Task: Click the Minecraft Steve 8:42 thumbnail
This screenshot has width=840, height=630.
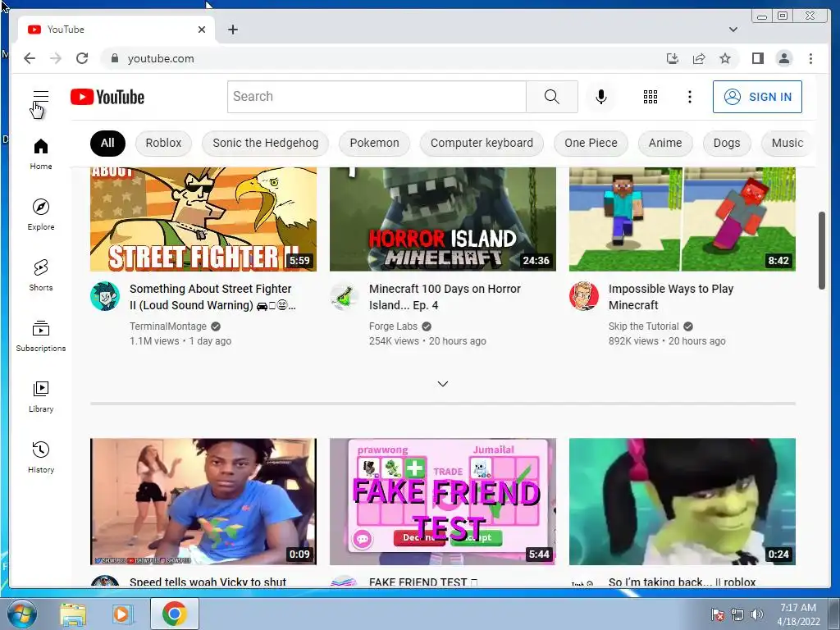Action: click(x=682, y=219)
